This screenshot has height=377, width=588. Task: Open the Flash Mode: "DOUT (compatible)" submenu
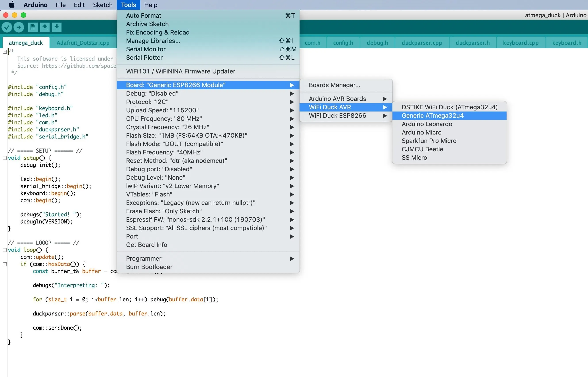[208, 144]
